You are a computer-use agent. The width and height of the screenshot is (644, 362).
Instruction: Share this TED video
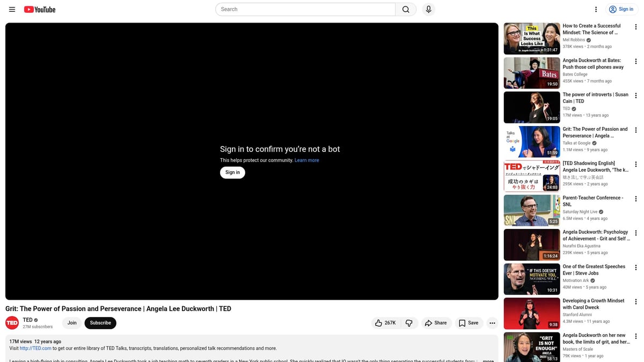tap(435, 323)
